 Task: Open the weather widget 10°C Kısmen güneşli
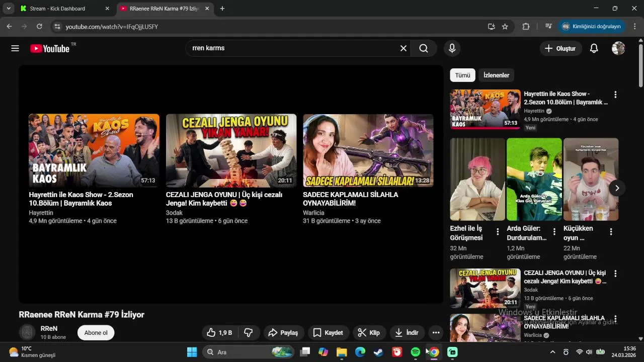click(32, 352)
